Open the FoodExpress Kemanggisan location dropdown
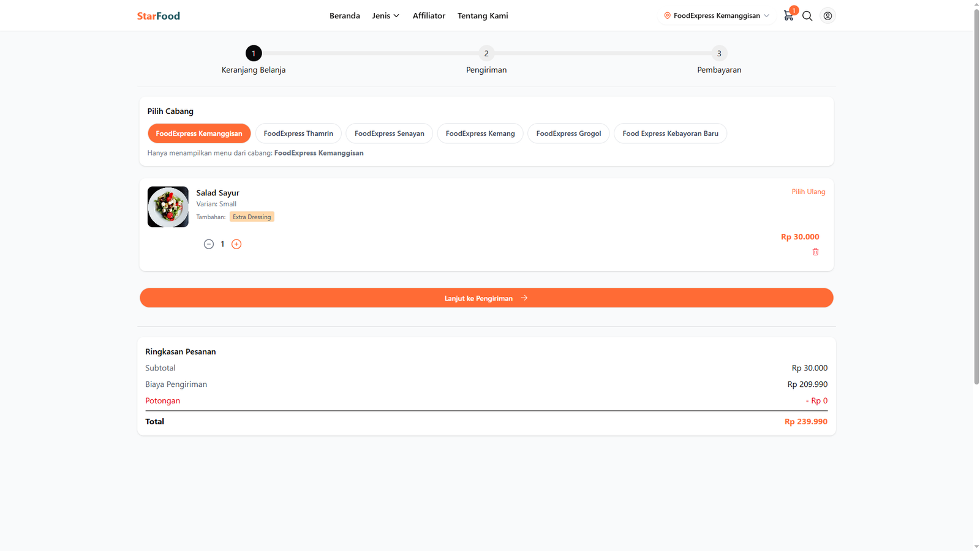The width and height of the screenshot is (980, 551). [717, 16]
